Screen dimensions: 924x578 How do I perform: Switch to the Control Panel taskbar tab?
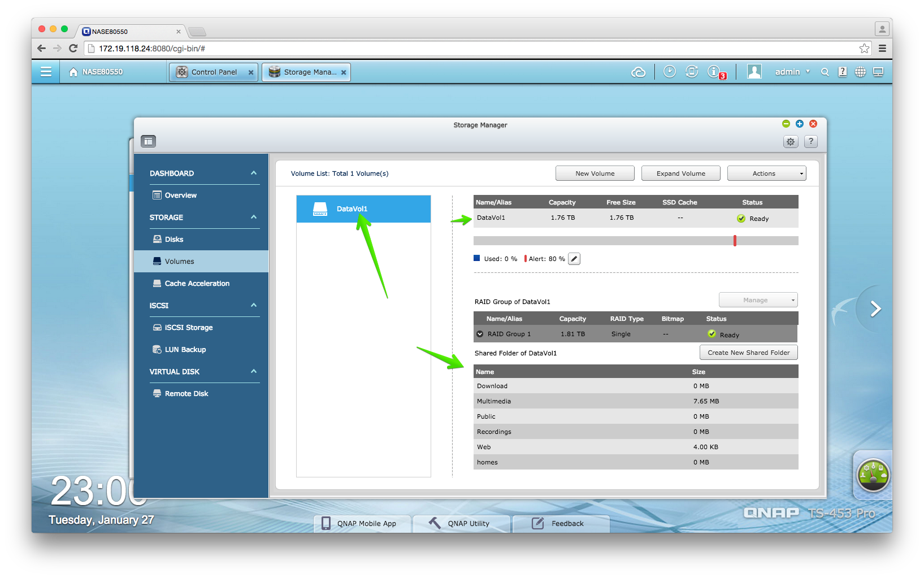(x=213, y=72)
